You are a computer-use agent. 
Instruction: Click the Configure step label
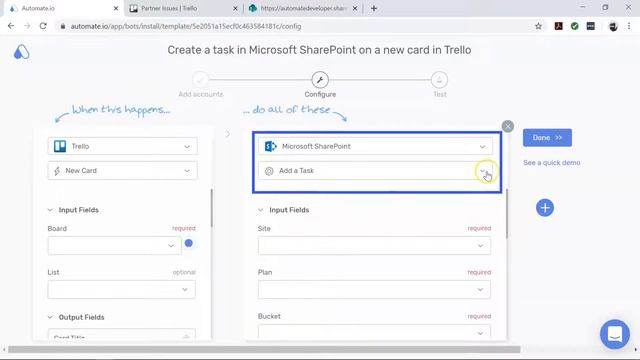click(x=320, y=94)
